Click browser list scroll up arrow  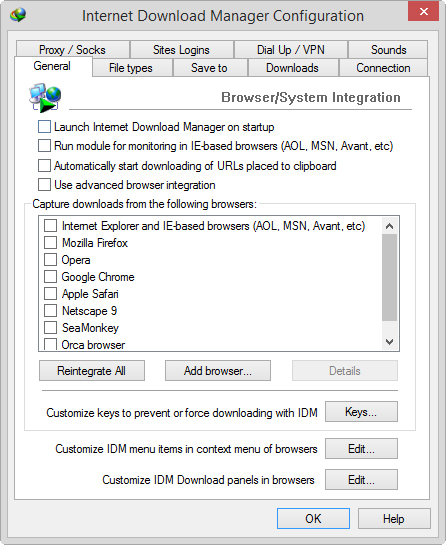[x=389, y=226]
